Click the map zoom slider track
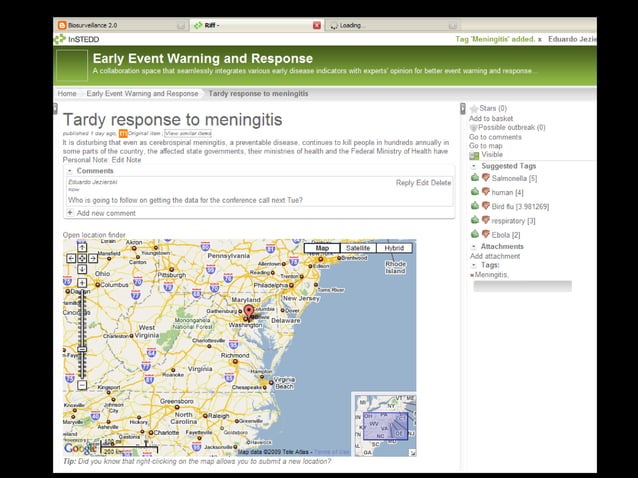 [82, 320]
